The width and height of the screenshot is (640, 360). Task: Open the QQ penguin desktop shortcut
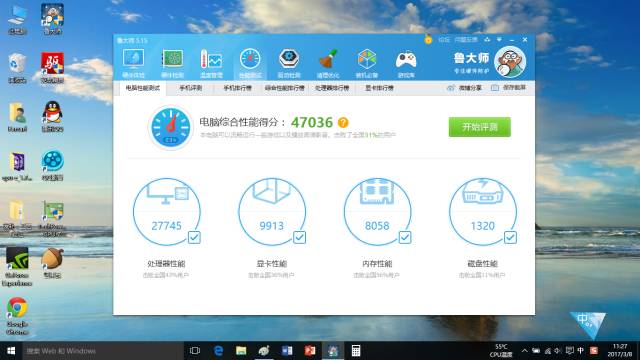(52, 116)
